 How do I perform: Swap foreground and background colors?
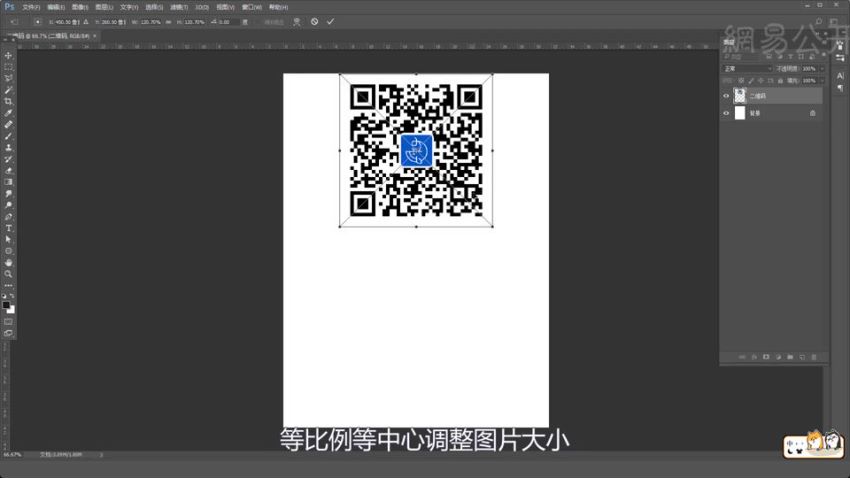pyautogui.click(x=12, y=296)
